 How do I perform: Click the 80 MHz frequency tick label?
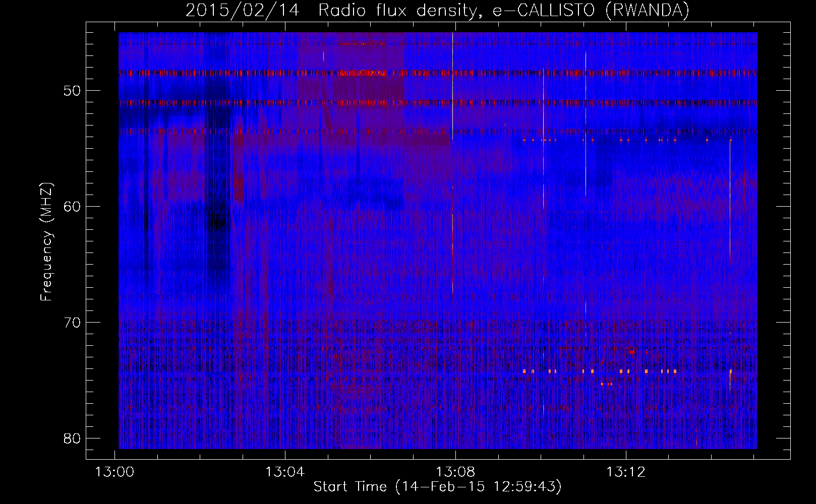point(72,438)
